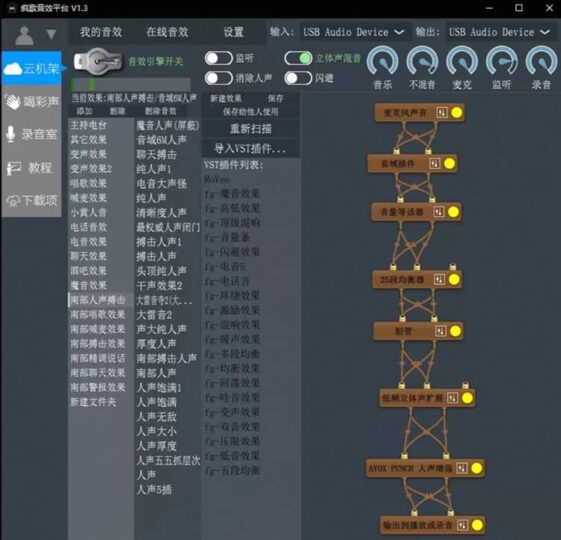Enable the 闪避 ducking toggle
Image resolution: width=561 pixels, height=540 pixels.
pos(298,78)
